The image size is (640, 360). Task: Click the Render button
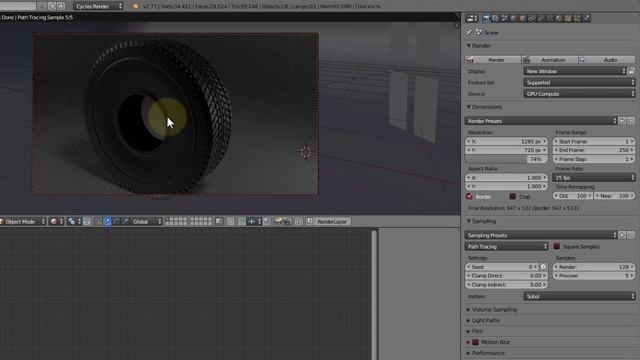(493, 60)
